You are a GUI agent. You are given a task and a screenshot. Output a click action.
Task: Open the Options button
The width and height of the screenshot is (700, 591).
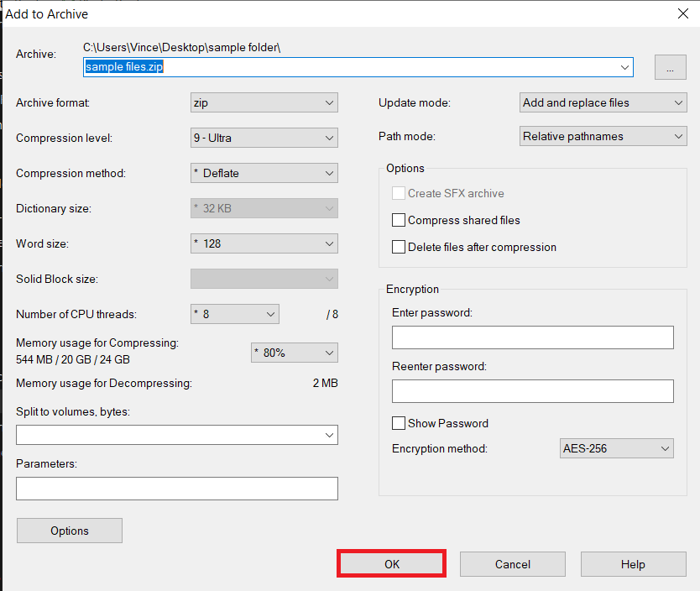(69, 530)
